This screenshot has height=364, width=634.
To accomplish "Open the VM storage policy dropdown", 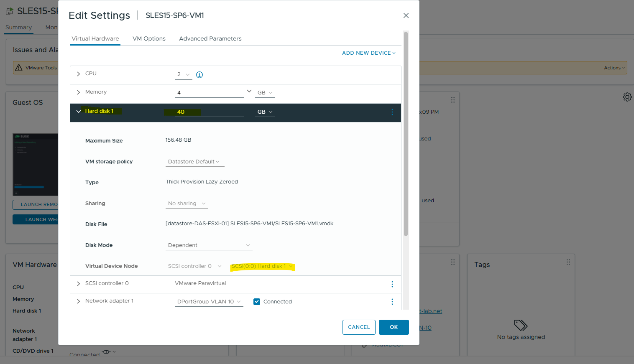I will click(195, 162).
